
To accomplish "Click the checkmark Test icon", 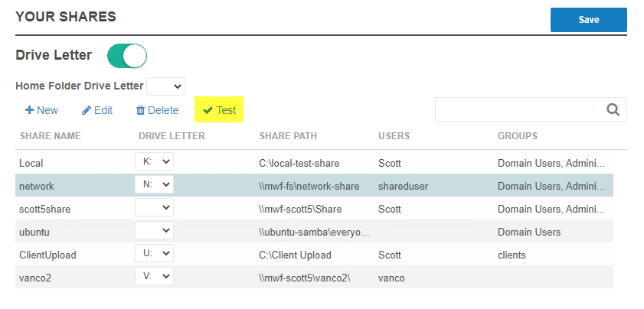I will tap(208, 110).
